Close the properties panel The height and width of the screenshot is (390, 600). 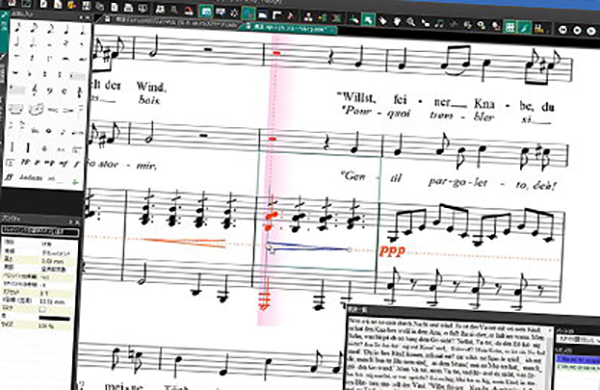pyautogui.click(x=77, y=222)
